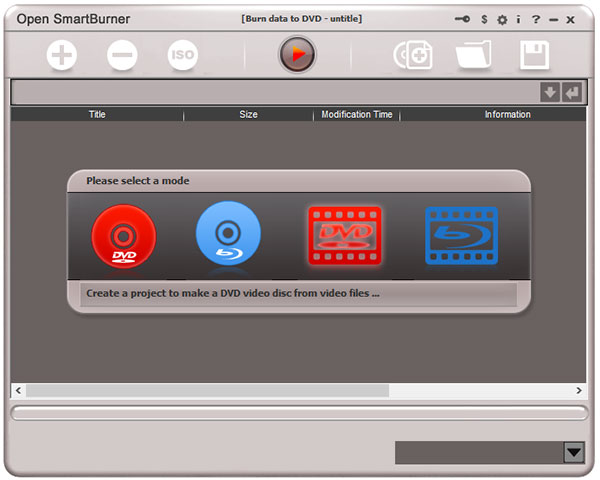Image resolution: width=600 pixels, height=480 pixels.
Task: Select the blue Blu-ray data disc mode
Action: [x=228, y=233]
